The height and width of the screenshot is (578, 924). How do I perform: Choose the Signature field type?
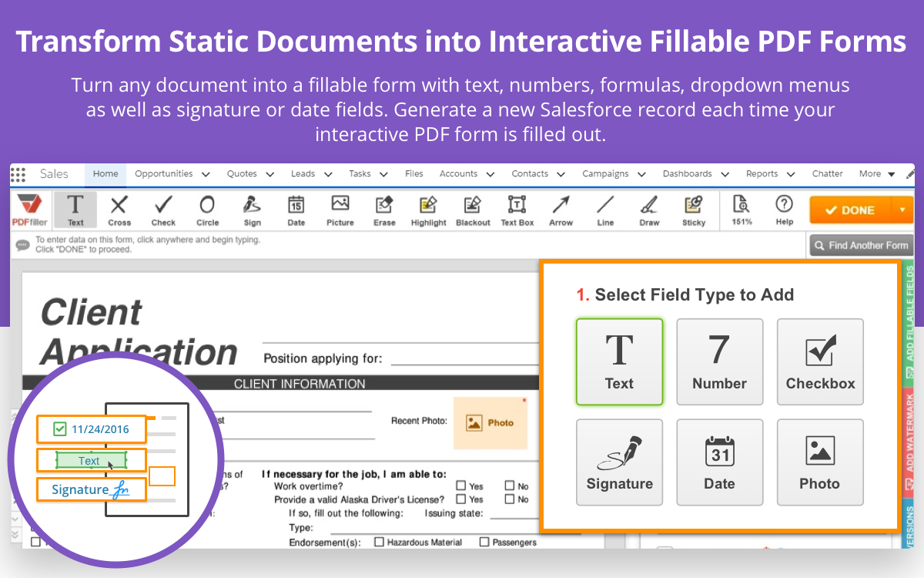(619, 462)
